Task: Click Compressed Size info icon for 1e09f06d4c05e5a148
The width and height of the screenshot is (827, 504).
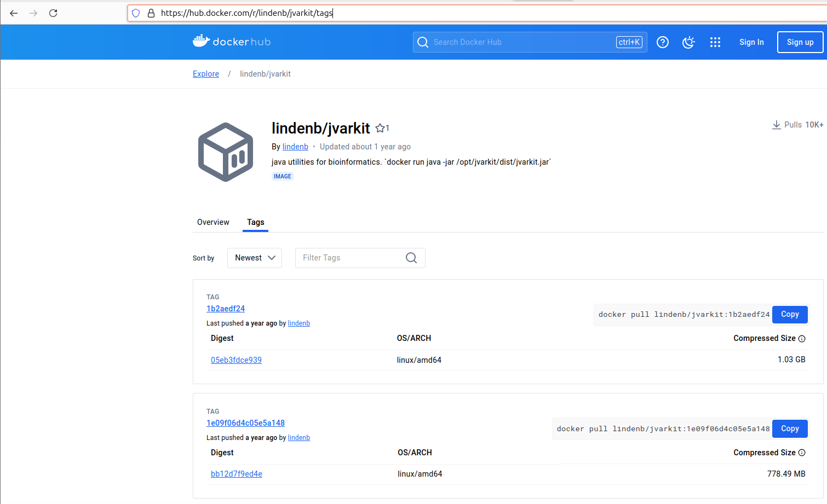Action: pyautogui.click(x=802, y=453)
